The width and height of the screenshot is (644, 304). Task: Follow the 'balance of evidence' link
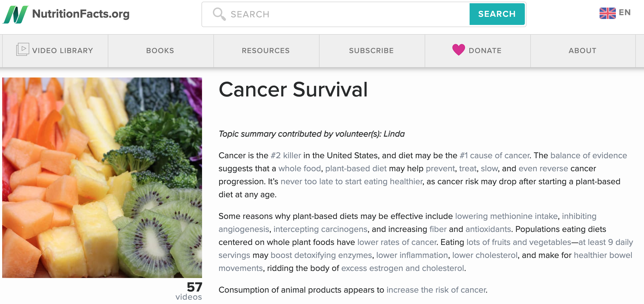tap(589, 156)
